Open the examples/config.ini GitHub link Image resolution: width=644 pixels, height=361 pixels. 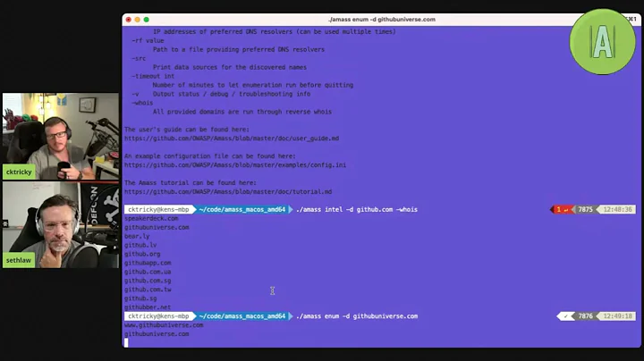235,165
